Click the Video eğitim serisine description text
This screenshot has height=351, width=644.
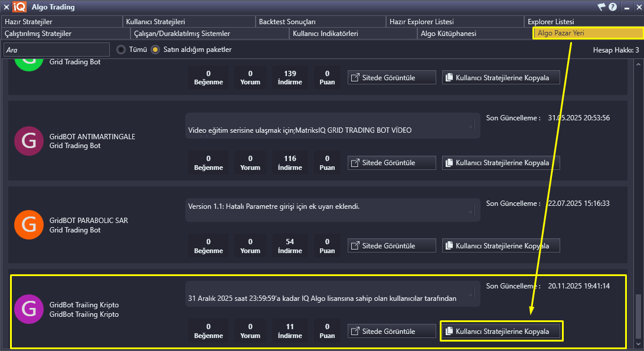click(300, 130)
